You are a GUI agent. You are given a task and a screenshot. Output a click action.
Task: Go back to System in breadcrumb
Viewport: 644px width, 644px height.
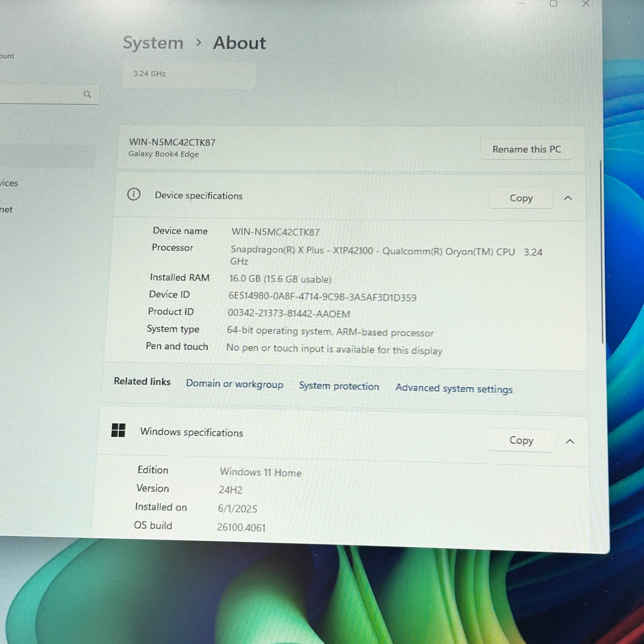coord(153,43)
